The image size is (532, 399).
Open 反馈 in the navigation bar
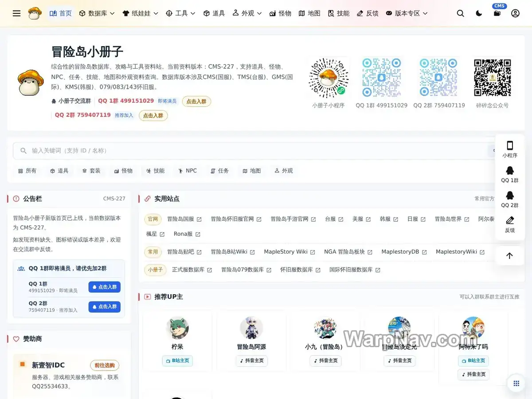coord(368,13)
